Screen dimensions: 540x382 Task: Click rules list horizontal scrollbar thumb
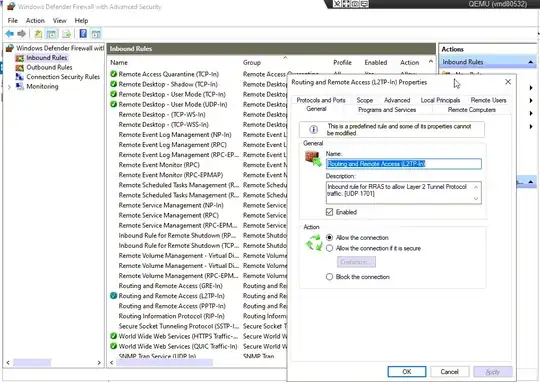pos(165,362)
